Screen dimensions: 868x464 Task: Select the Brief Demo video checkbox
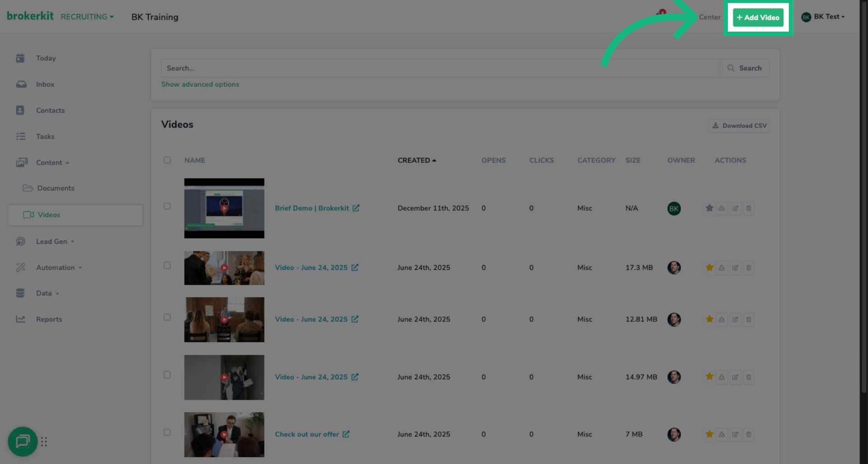167,206
